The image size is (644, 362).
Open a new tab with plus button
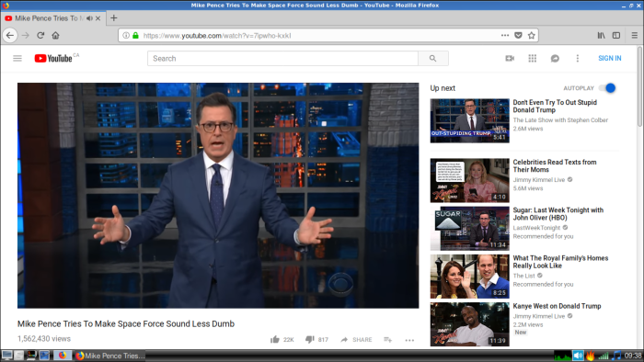click(x=114, y=18)
